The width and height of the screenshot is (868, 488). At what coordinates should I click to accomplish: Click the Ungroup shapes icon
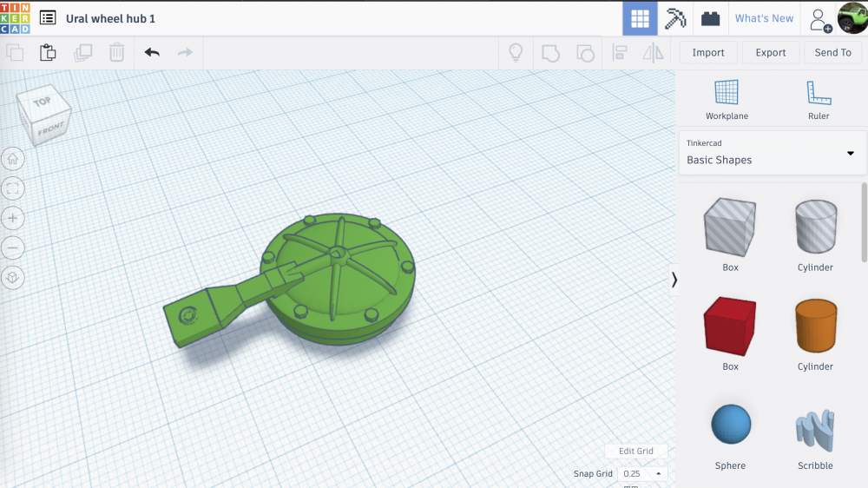click(585, 53)
